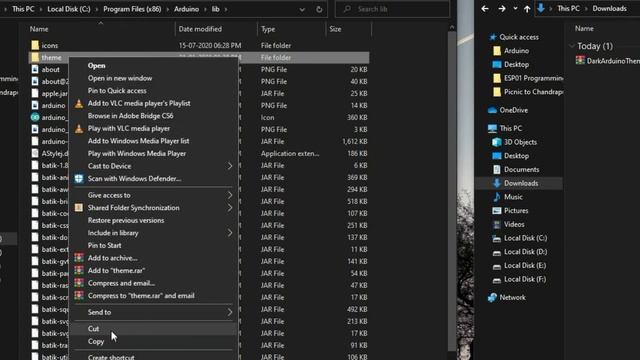The height and width of the screenshot is (360, 640).
Task: Choose Pin to Quick access
Action: tap(117, 91)
